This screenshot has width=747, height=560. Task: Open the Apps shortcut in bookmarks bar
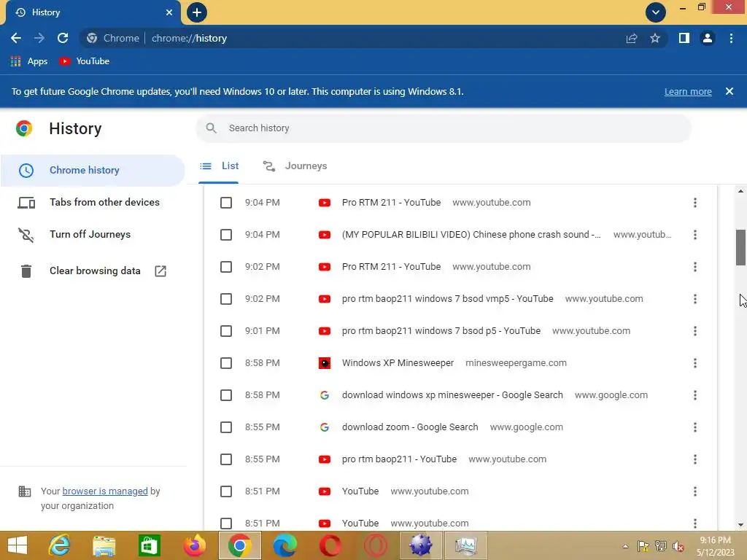[x=29, y=61]
